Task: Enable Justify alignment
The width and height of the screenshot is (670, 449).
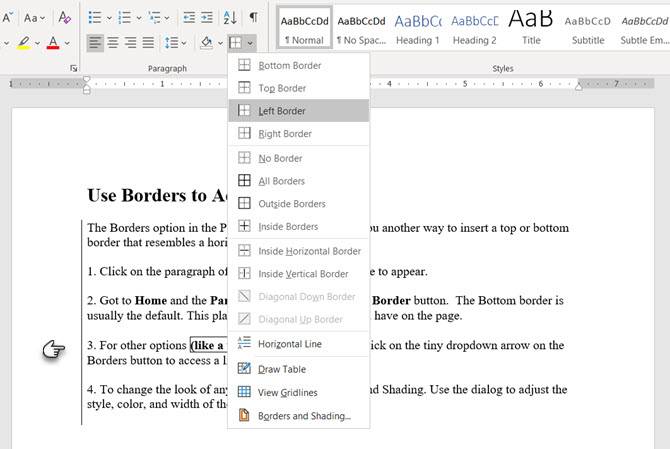Action: [148, 42]
